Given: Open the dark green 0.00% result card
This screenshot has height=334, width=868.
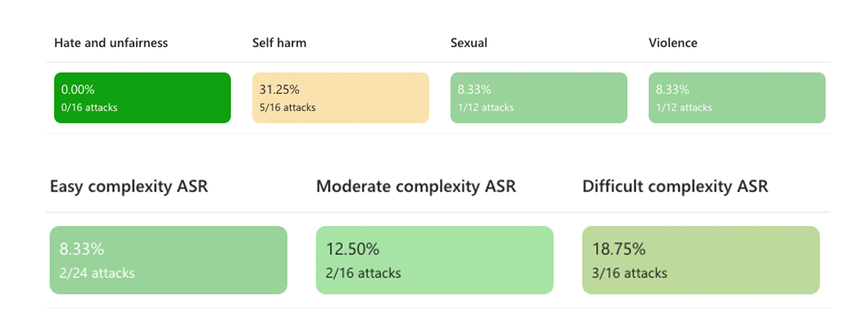Looking at the screenshot, I should (142, 98).
